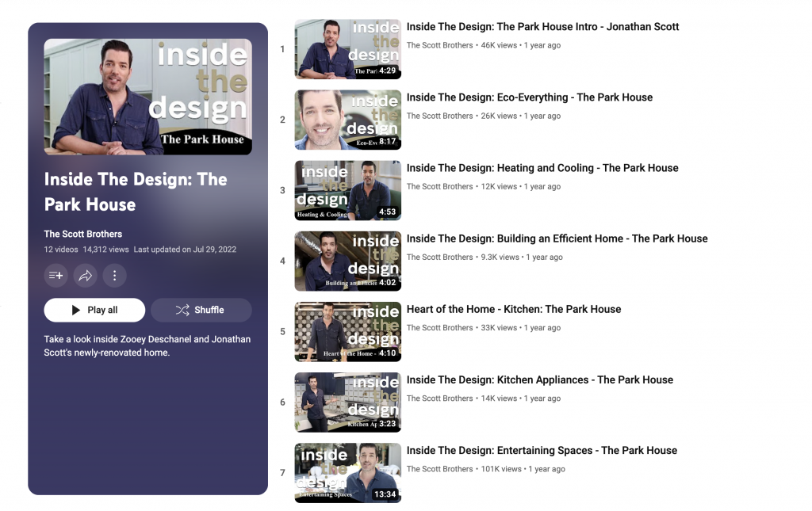
Task: Open Heart of the Home Kitchen thumbnail
Action: click(347, 331)
